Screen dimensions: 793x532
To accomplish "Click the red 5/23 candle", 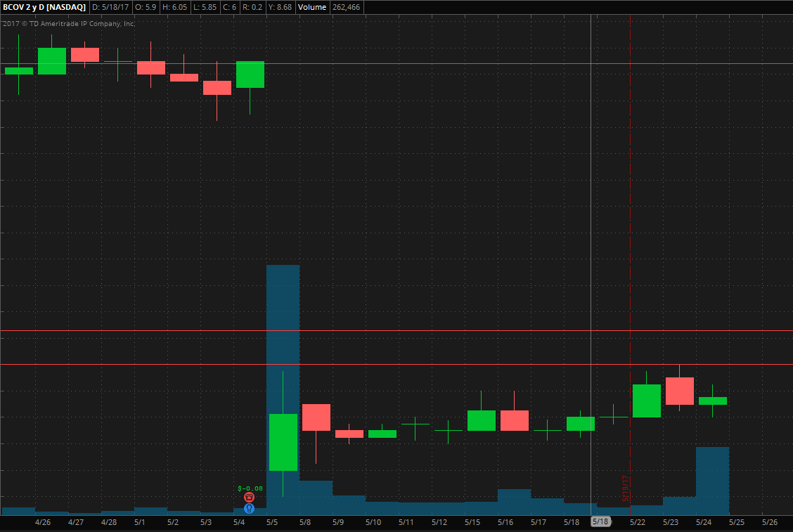I will point(680,391).
